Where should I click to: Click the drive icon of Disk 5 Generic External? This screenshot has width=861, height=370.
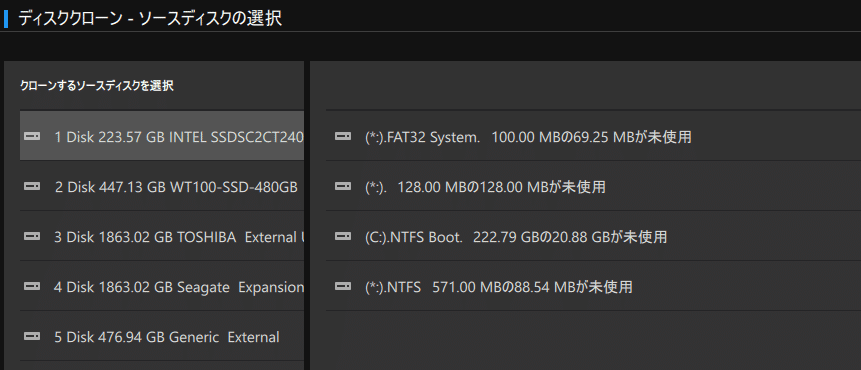32,337
